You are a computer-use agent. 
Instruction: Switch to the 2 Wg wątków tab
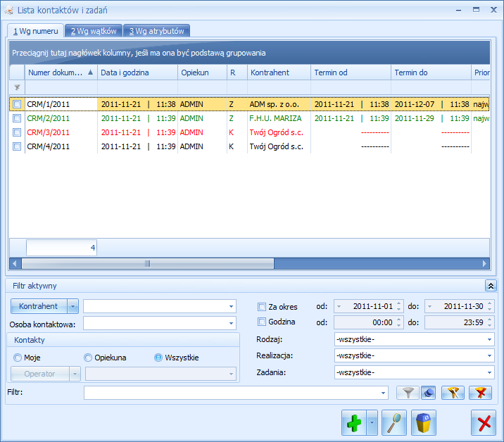pyautogui.click(x=94, y=31)
